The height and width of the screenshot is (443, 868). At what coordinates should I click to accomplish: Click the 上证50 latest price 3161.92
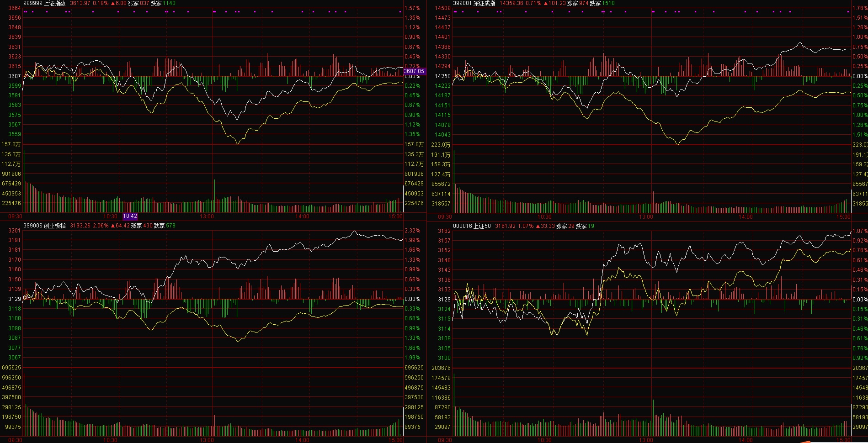pos(506,226)
